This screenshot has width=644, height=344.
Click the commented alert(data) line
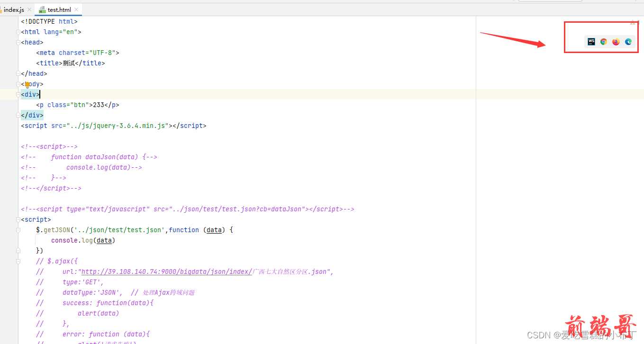pos(78,313)
